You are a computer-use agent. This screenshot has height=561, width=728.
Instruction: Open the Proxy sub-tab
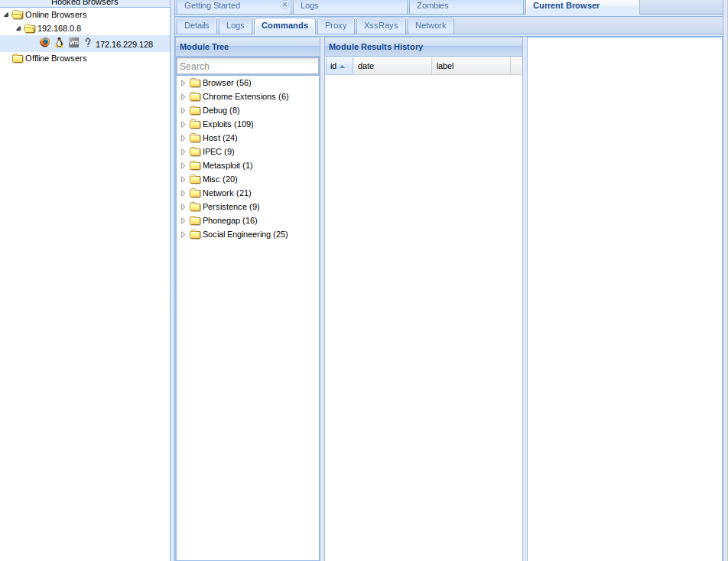coord(336,26)
